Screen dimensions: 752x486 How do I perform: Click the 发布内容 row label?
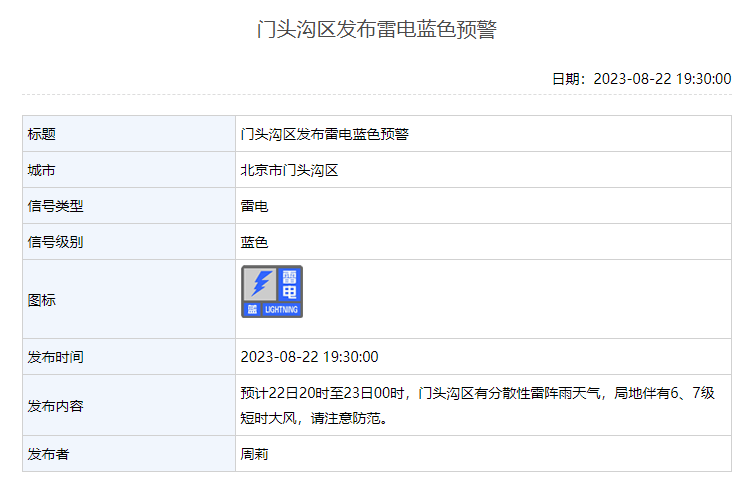[x=56, y=406]
